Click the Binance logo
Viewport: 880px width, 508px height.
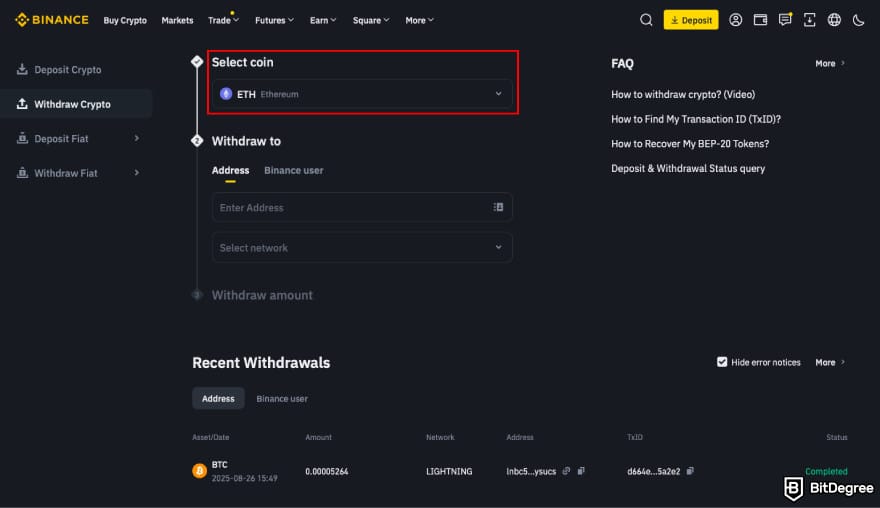tap(52, 20)
